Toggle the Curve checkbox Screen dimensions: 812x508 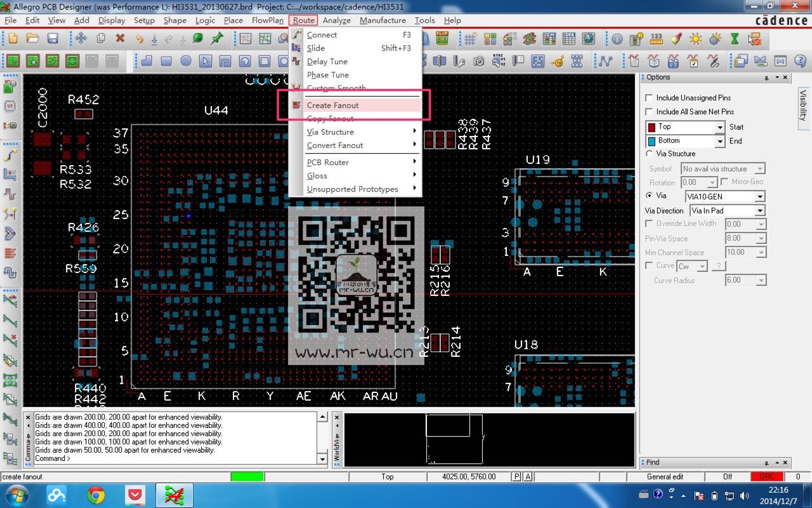pos(649,265)
